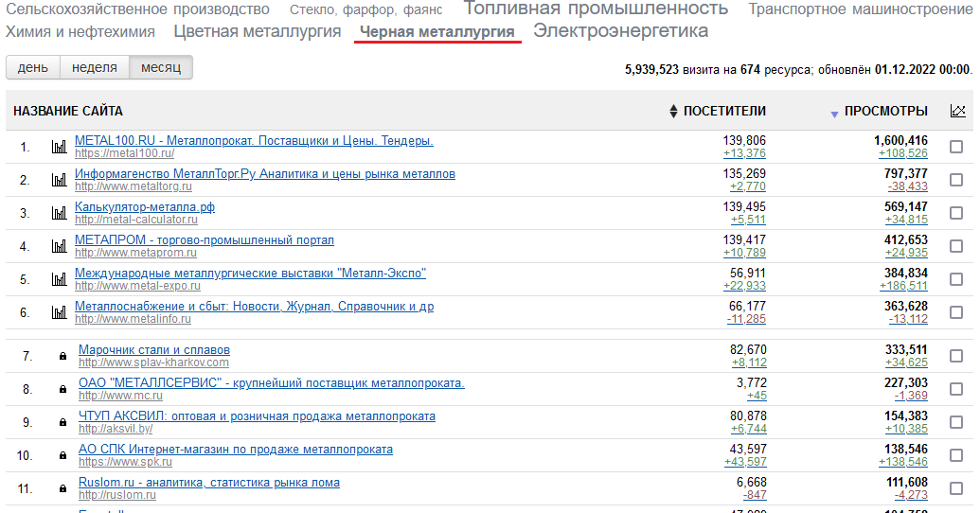Click lock icon beside Марочник стали и сплавов
980x513 pixels.
click(x=62, y=356)
